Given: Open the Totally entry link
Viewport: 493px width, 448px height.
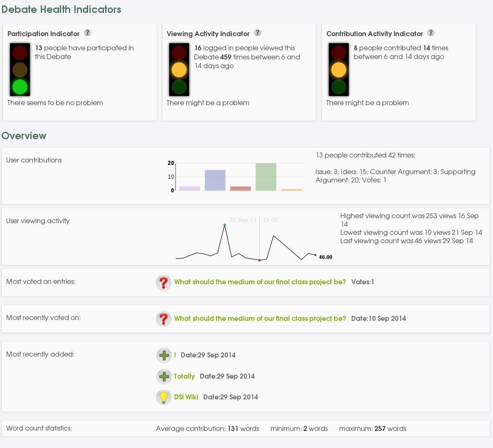Looking at the screenshot, I should (184, 376).
